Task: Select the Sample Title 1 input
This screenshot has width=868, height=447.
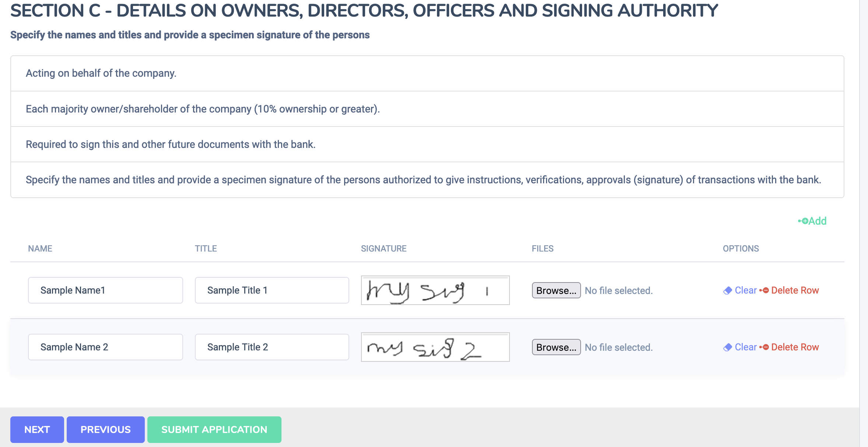Action: click(272, 290)
